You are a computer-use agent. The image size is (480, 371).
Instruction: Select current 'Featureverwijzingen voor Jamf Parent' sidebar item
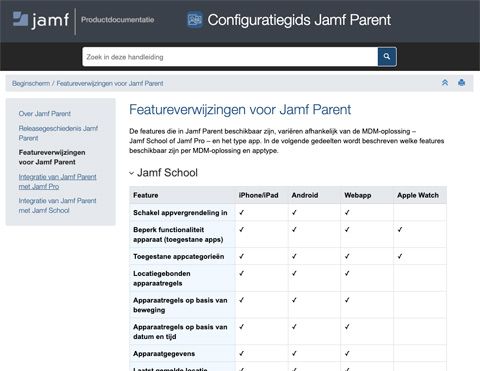point(52,157)
